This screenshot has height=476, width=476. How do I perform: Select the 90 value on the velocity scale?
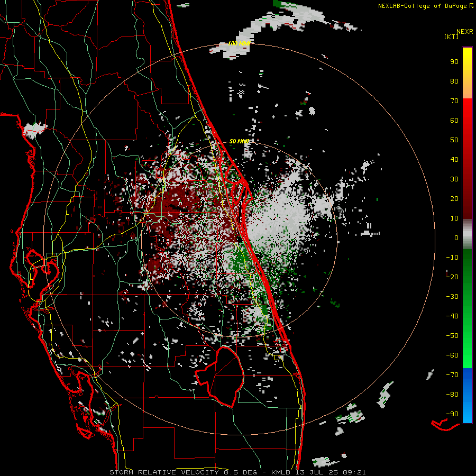click(x=454, y=62)
